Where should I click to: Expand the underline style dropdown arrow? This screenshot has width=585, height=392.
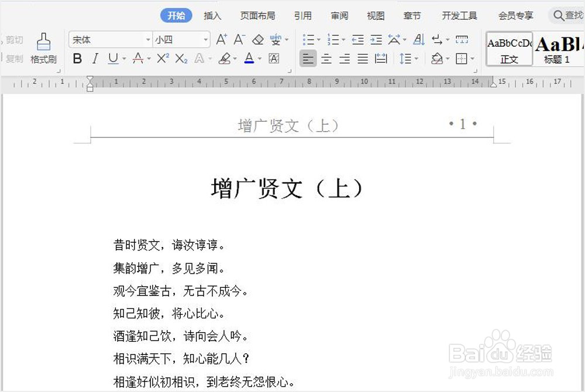pos(124,59)
